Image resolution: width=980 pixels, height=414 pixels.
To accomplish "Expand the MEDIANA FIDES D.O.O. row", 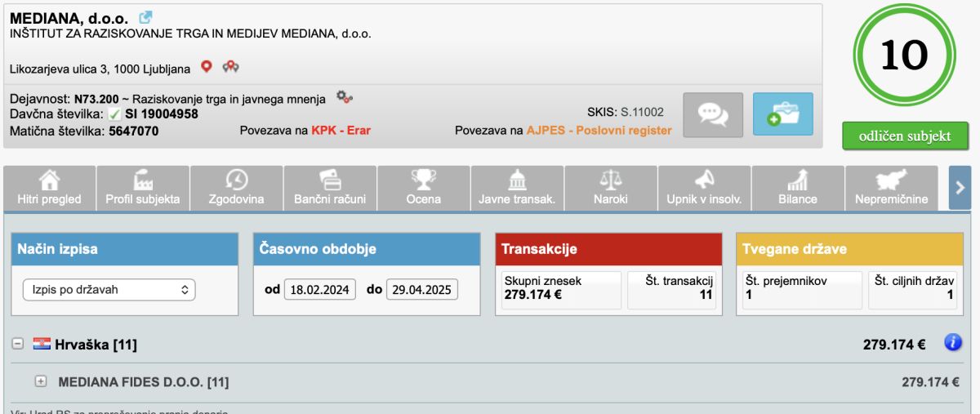I will [x=41, y=381].
